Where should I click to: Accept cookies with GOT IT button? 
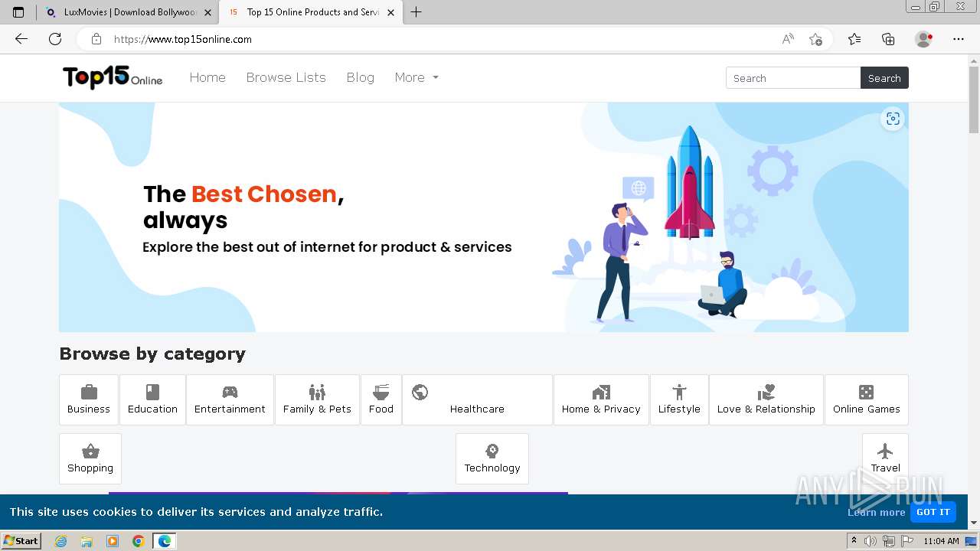click(x=933, y=512)
